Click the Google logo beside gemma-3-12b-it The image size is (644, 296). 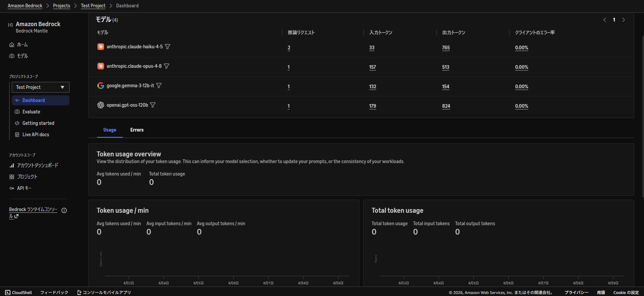100,86
